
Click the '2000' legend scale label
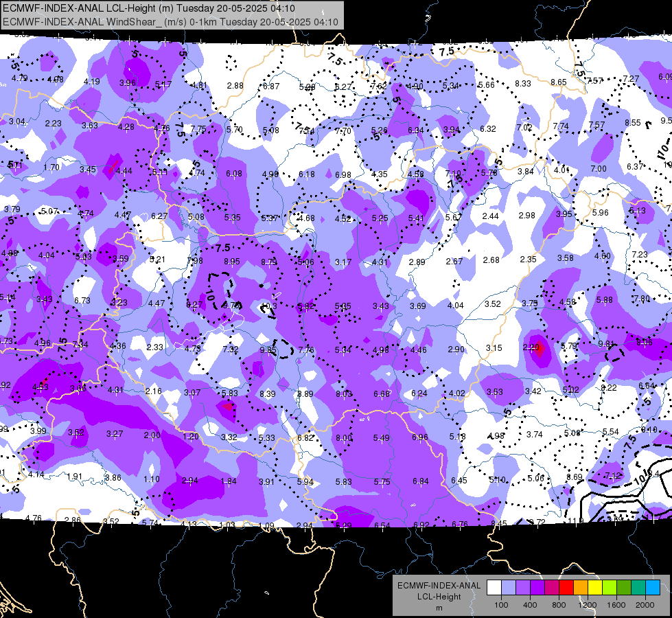tap(645, 605)
